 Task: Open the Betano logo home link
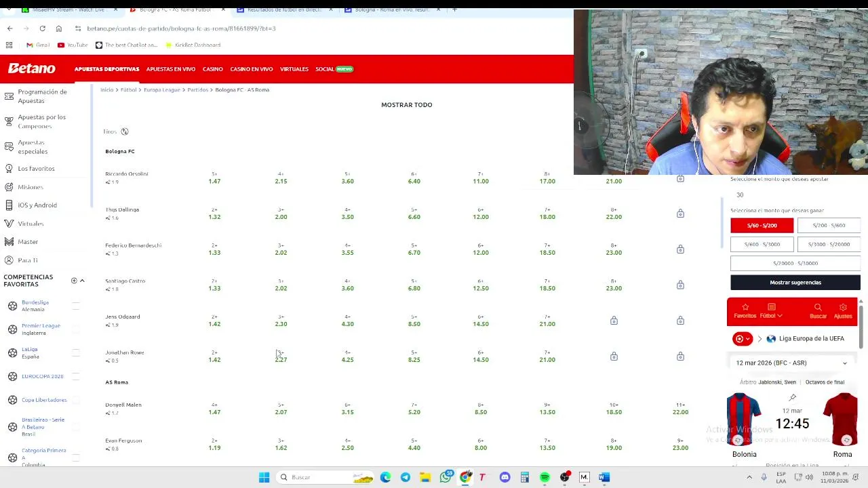[x=31, y=68]
